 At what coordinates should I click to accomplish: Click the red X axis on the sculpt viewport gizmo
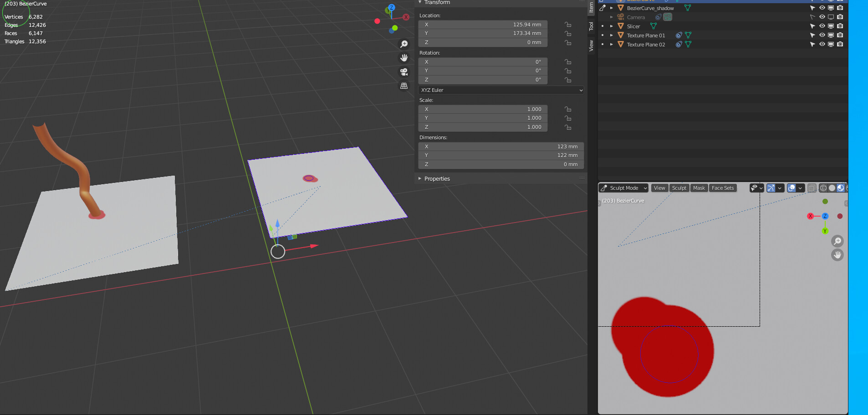(x=810, y=216)
